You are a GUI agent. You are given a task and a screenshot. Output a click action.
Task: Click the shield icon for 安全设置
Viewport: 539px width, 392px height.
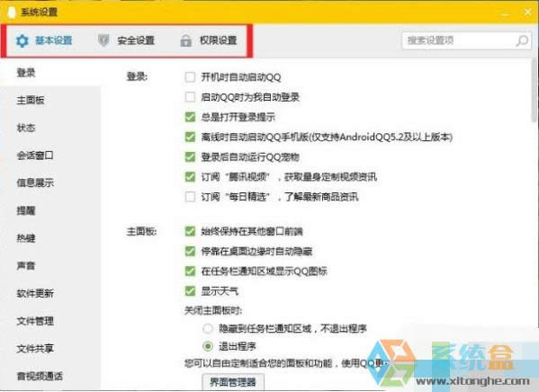[103, 40]
